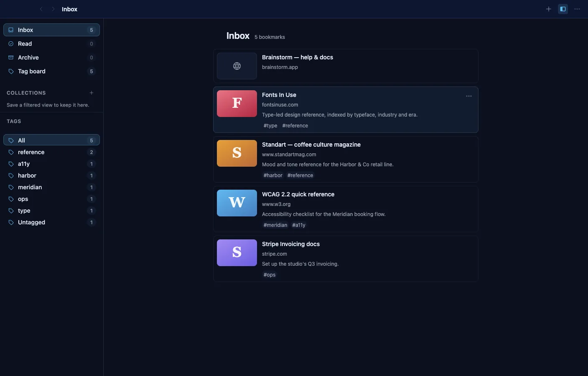This screenshot has width=588, height=376.
Task: Open Standart — coffee culture magazine title
Action: click(311, 145)
